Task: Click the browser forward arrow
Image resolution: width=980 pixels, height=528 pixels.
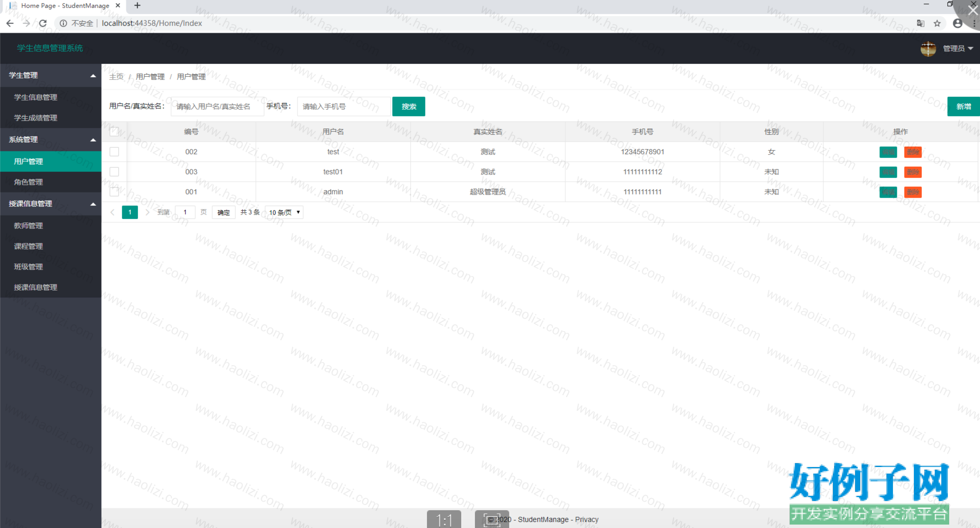Action: tap(26, 23)
